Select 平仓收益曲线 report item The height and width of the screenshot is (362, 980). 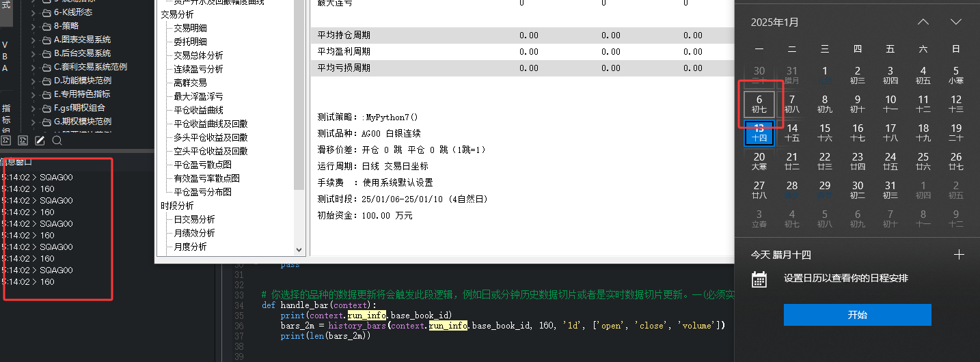[198, 110]
